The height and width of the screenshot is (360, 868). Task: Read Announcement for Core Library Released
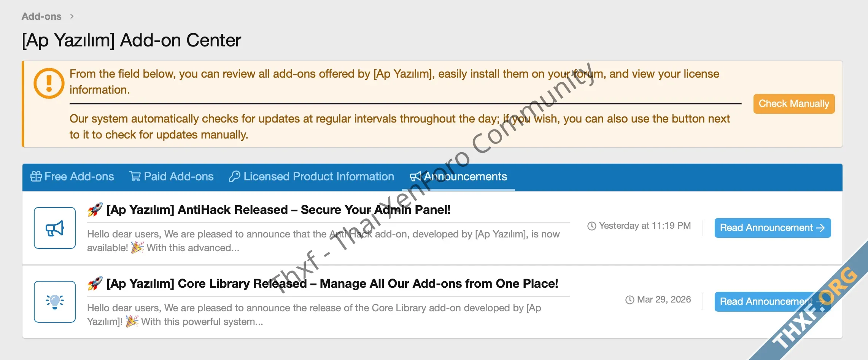[x=765, y=302]
